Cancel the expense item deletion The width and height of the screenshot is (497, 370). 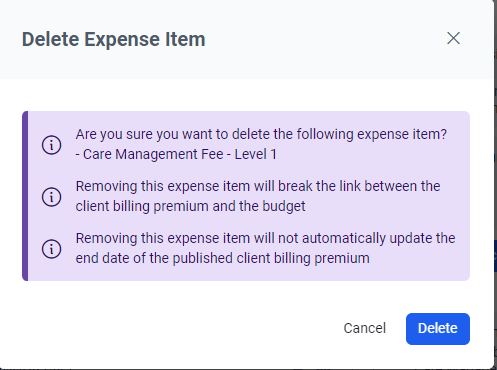365,328
